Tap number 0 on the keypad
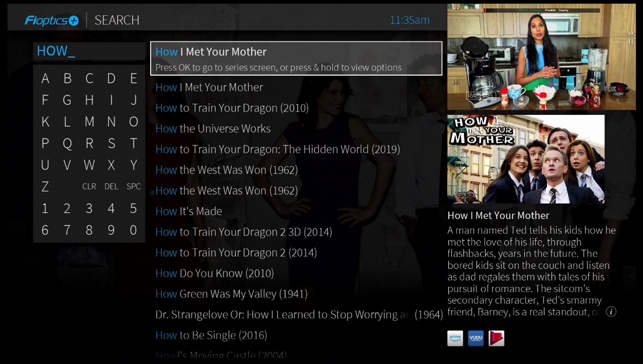The image size is (643, 364). coord(133,230)
